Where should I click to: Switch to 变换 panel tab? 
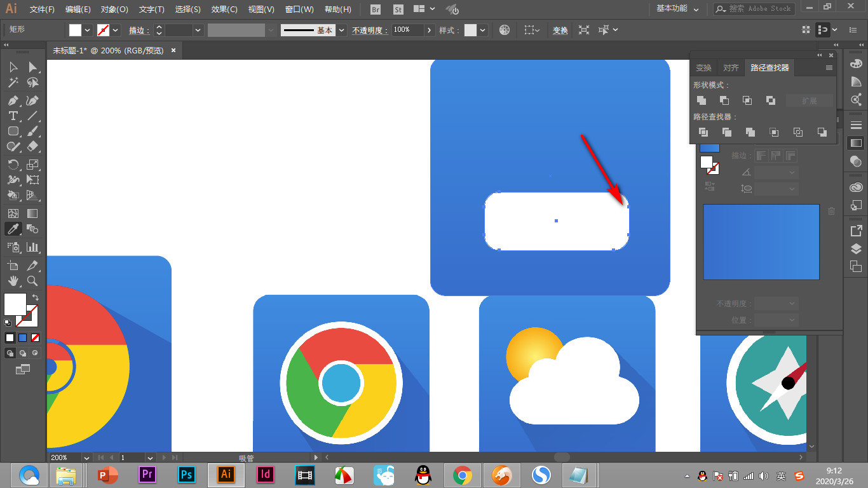click(704, 68)
